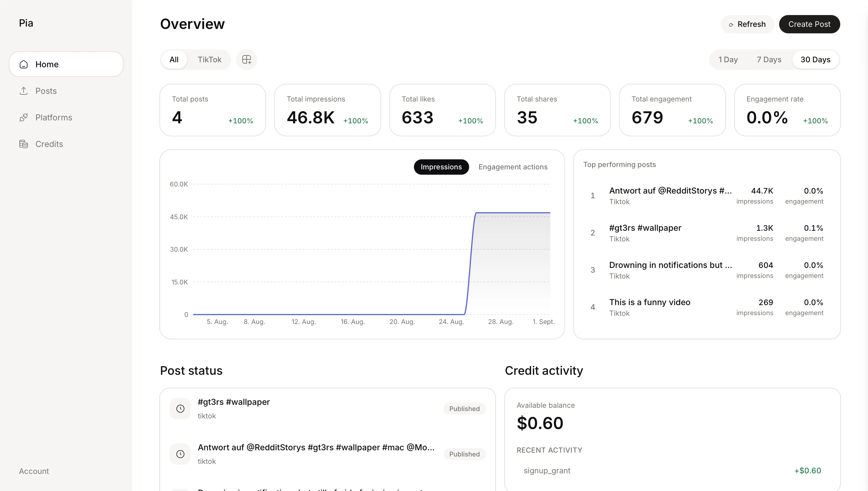Click the +$0.60 credit amount

coord(807,471)
